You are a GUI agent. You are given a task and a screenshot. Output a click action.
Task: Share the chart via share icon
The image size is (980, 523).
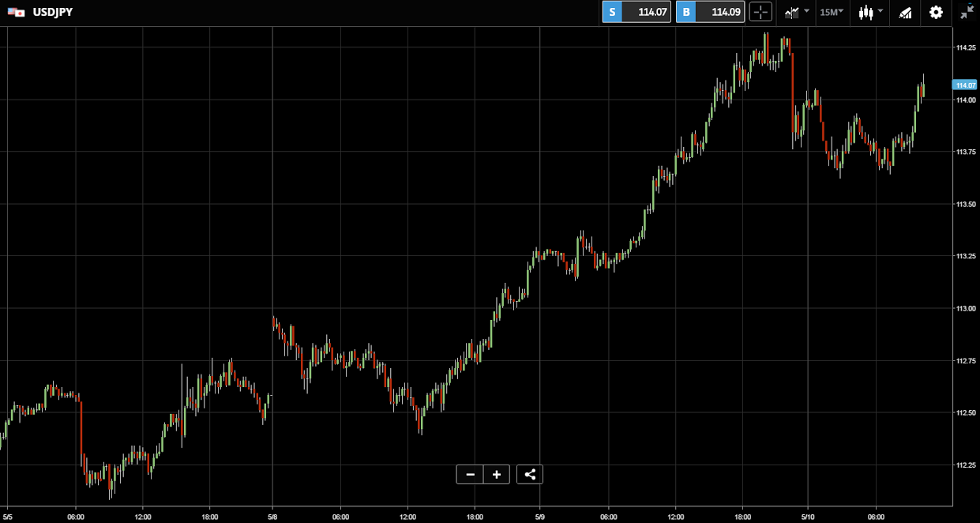pos(530,474)
